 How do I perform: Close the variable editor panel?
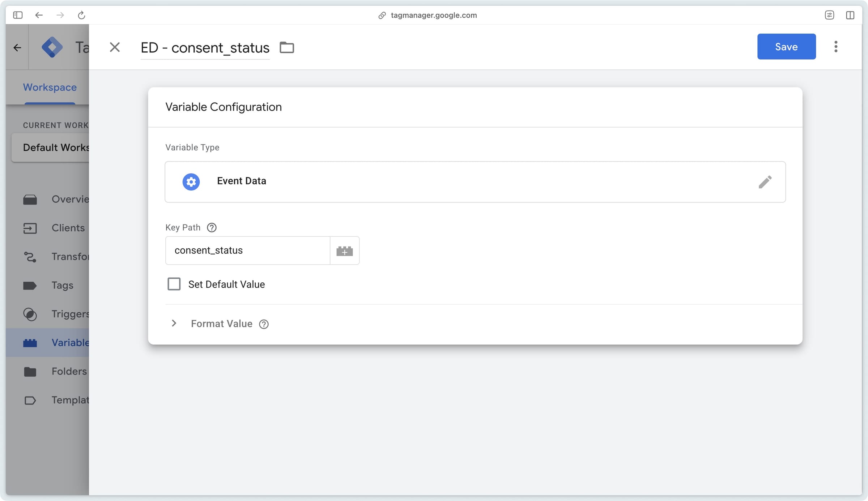tap(115, 47)
